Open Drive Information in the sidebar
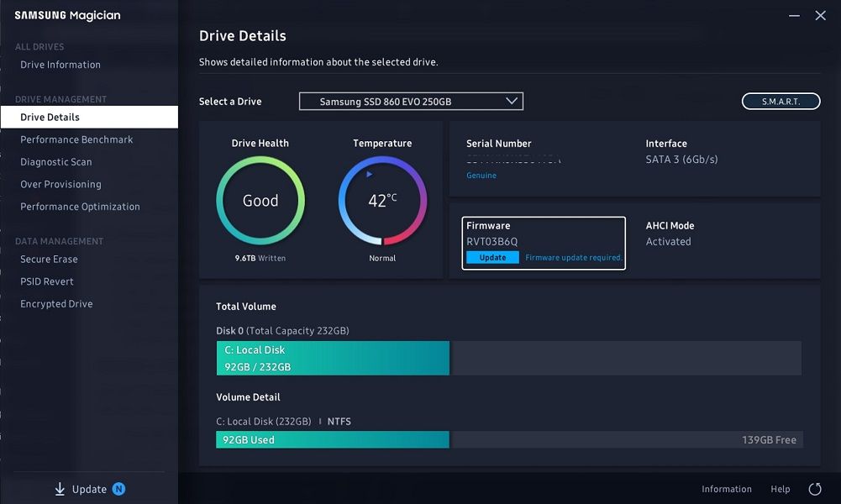This screenshot has height=504, width=841. point(60,65)
